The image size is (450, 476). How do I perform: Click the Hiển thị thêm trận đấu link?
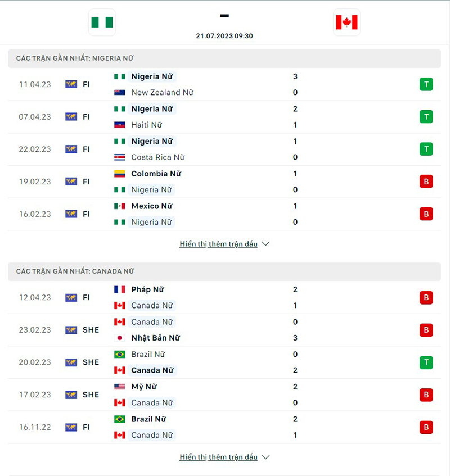pyautogui.click(x=219, y=244)
